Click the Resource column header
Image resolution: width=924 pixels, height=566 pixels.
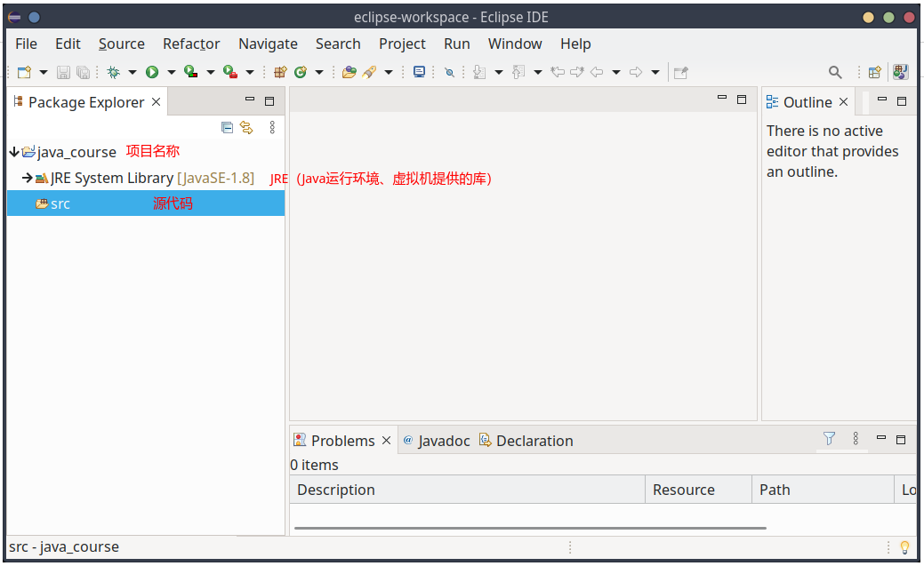[x=683, y=490]
